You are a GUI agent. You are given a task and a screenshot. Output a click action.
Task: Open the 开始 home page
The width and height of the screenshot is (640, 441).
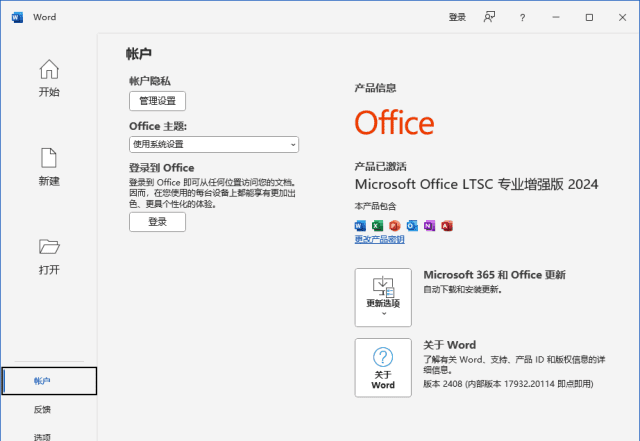[49, 78]
